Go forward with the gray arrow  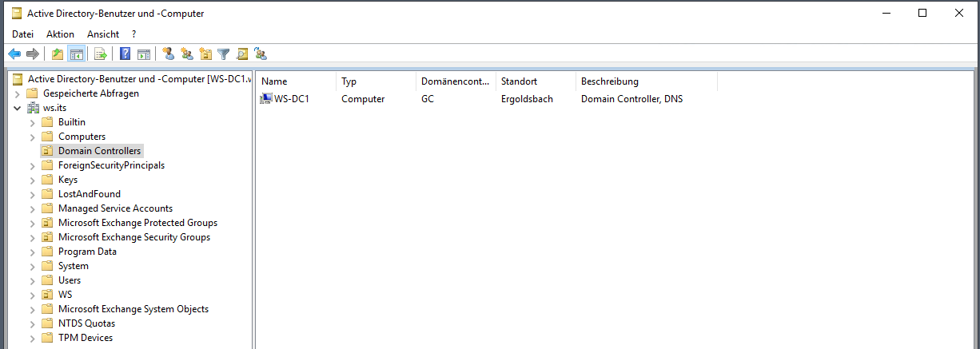(33, 54)
